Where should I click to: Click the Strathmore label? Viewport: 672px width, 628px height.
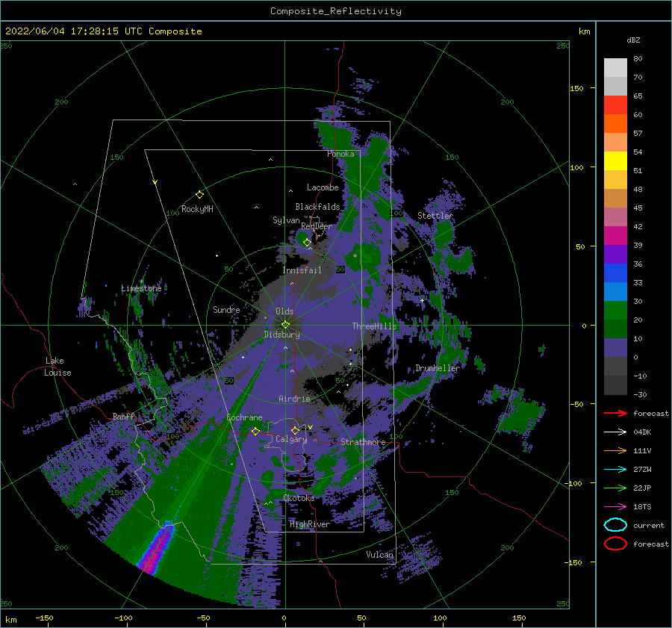363,442
